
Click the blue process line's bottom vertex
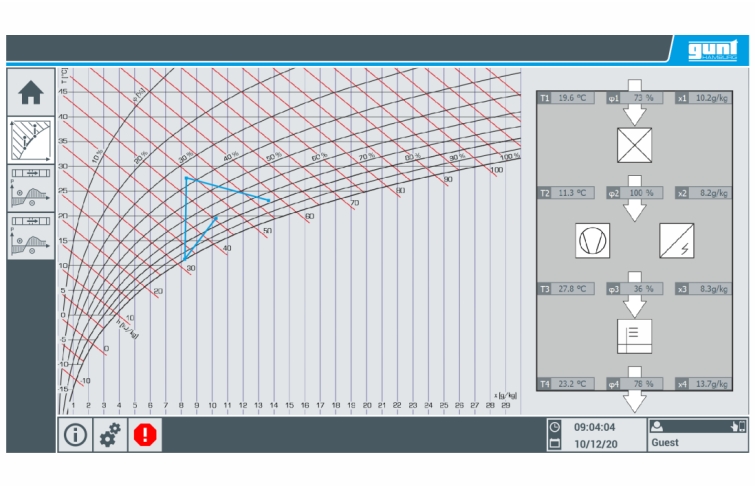(184, 260)
